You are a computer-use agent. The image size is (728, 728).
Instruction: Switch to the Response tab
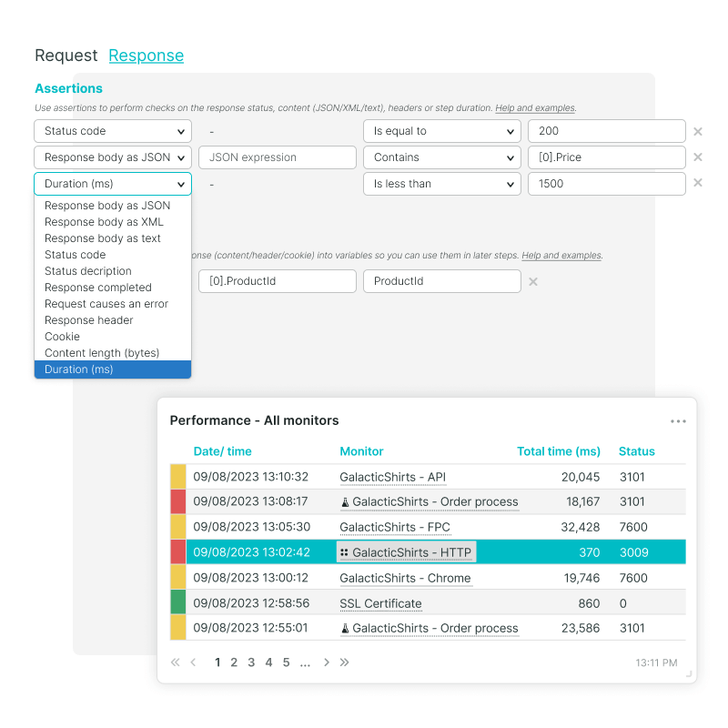pos(146,56)
